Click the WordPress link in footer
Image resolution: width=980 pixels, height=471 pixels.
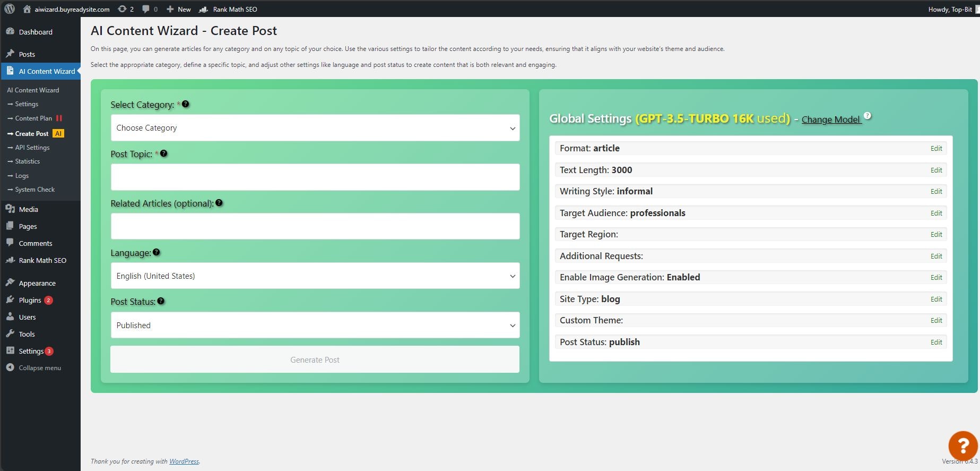184,461
